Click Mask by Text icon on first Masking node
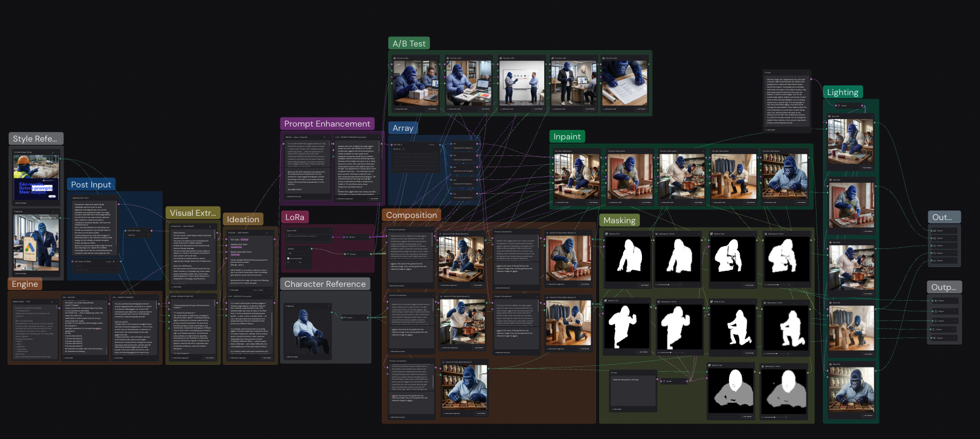Image resolution: width=980 pixels, height=439 pixels. pyautogui.click(x=606, y=233)
